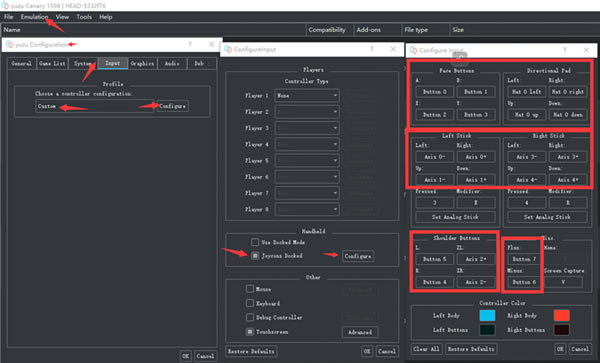Expand the Player 2 controller type dropdown
This screenshot has width=600, height=363.
[307, 112]
